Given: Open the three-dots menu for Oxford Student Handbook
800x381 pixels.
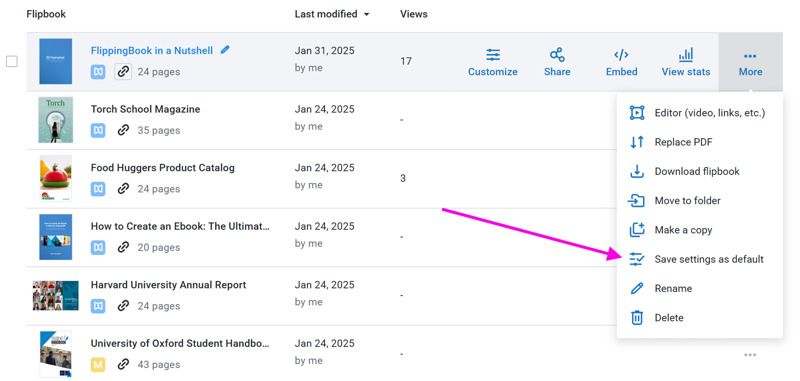Looking at the screenshot, I should coord(749,354).
